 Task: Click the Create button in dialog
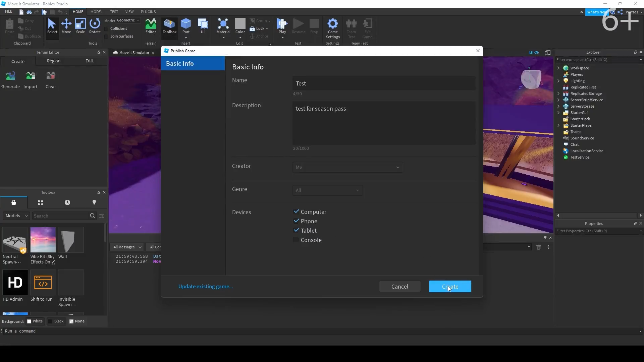tap(450, 287)
